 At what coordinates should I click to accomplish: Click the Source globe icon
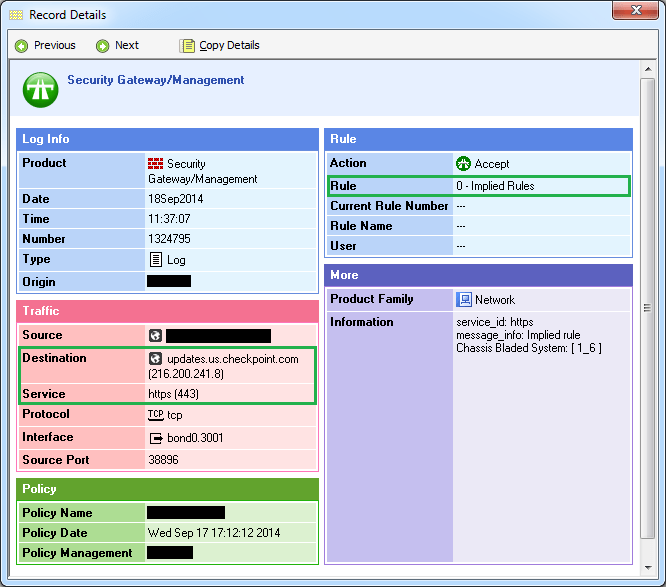(x=155, y=336)
